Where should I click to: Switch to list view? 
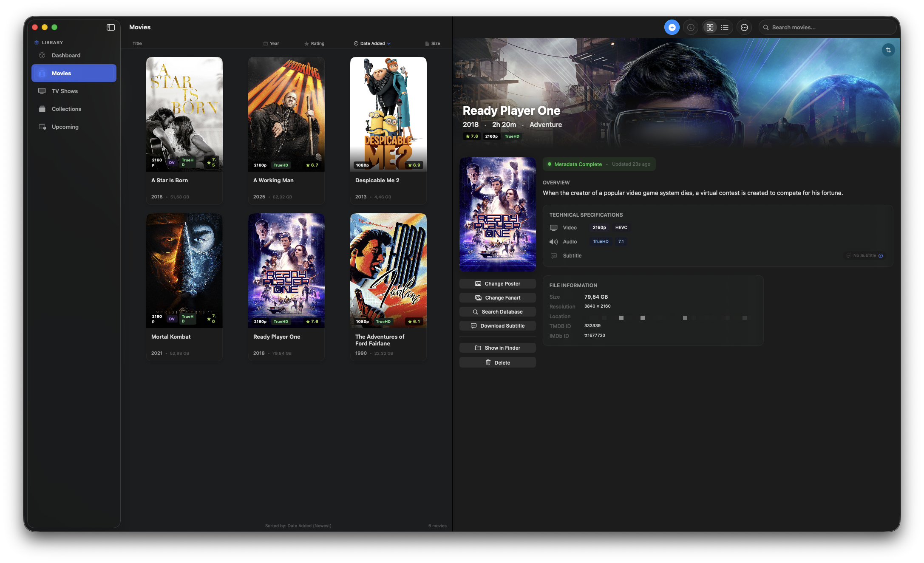pyautogui.click(x=725, y=27)
